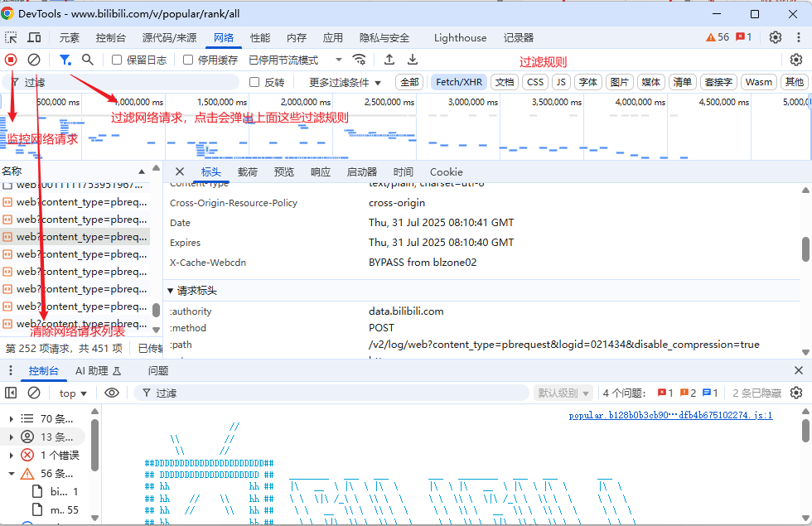Click request list vertical scrollbar thumb
Screen dimensions: 812x526
click(x=156, y=310)
